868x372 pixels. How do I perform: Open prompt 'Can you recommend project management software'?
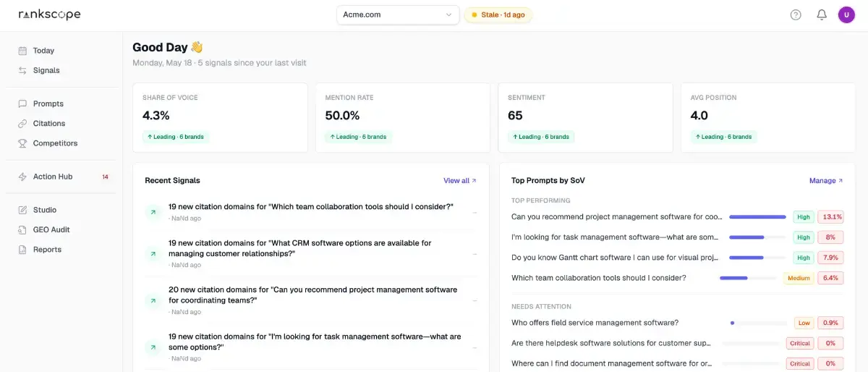(x=616, y=216)
